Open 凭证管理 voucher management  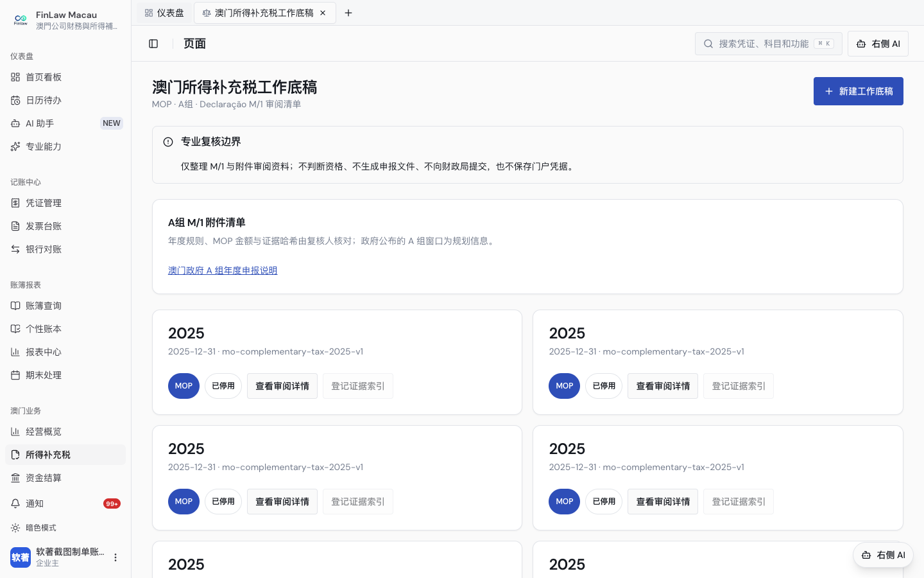65,203
